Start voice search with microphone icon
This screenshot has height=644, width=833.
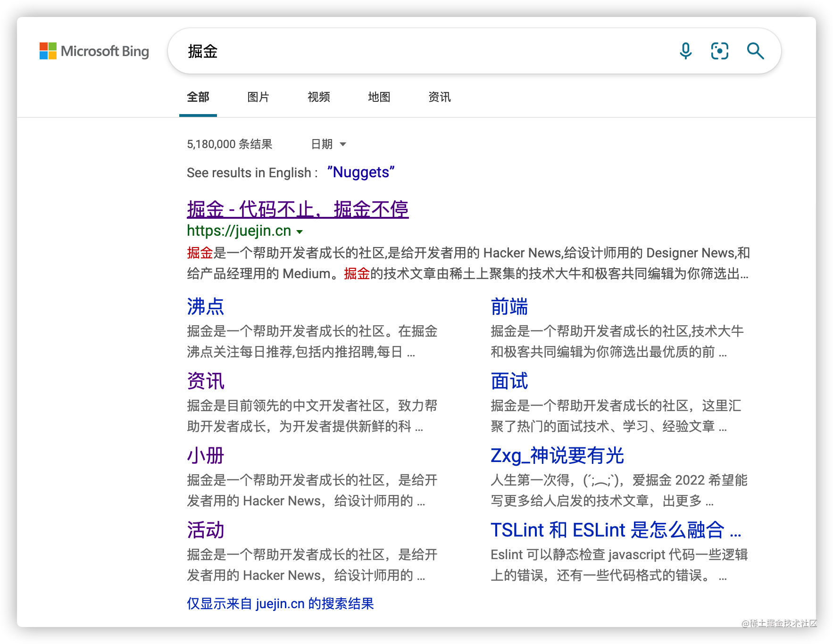685,51
